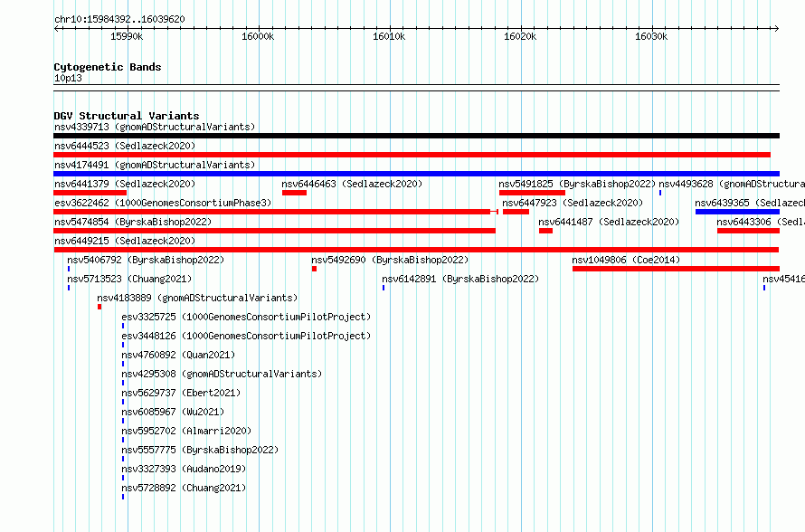
Task: Open nsv5474854 (ByrskaBishop2022) label
Action: pos(133,222)
